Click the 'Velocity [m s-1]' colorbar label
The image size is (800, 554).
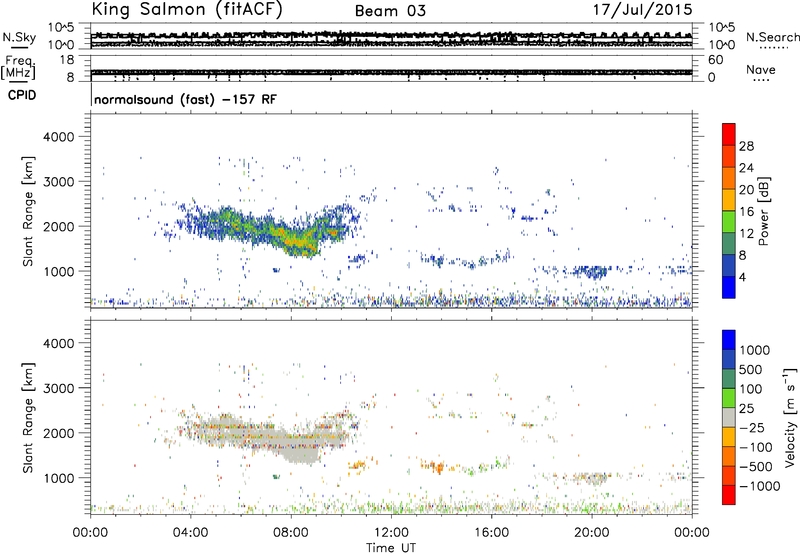pos(790,417)
